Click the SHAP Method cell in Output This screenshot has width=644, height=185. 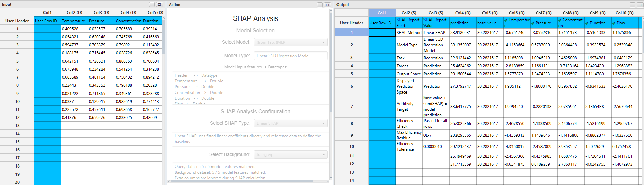point(409,33)
